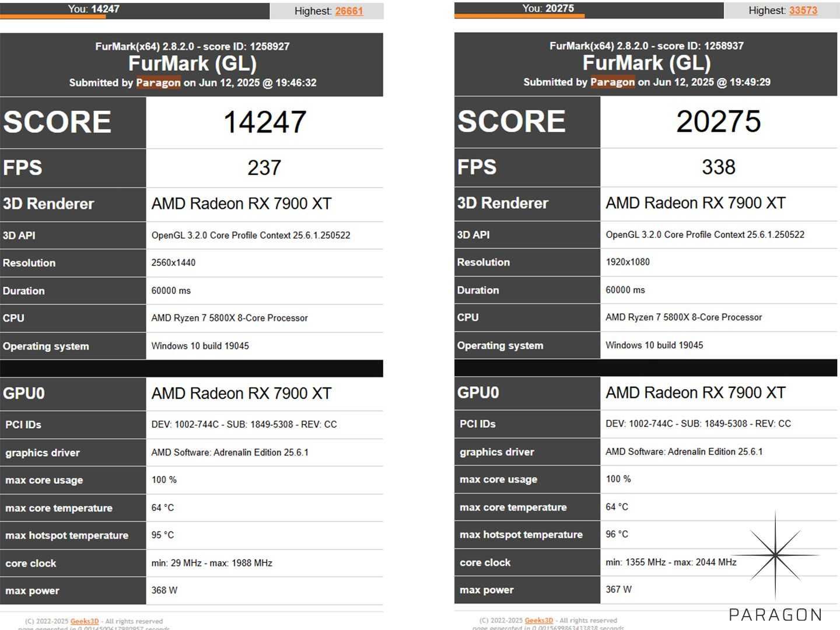Click 'score ID: 1258937' header line

click(x=646, y=45)
